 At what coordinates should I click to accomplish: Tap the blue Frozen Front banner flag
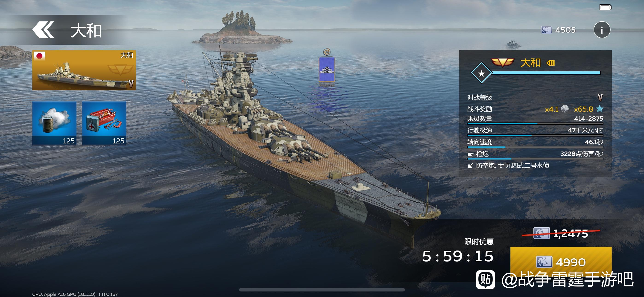(x=327, y=69)
